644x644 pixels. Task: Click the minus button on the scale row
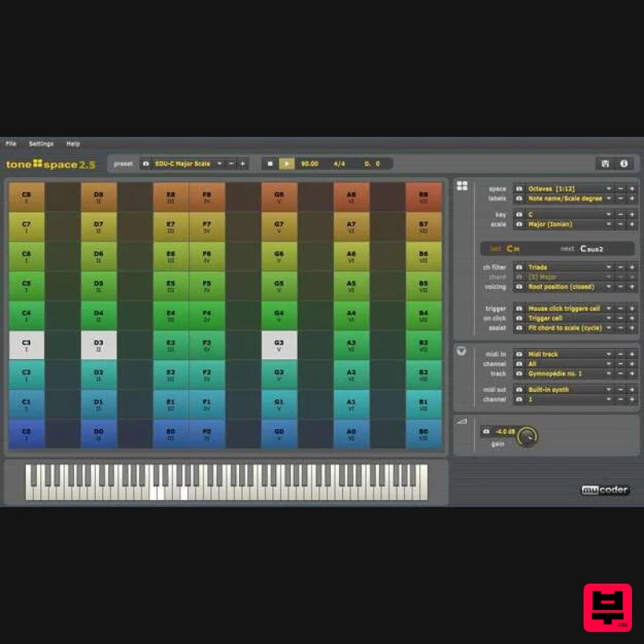tap(621, 225)
